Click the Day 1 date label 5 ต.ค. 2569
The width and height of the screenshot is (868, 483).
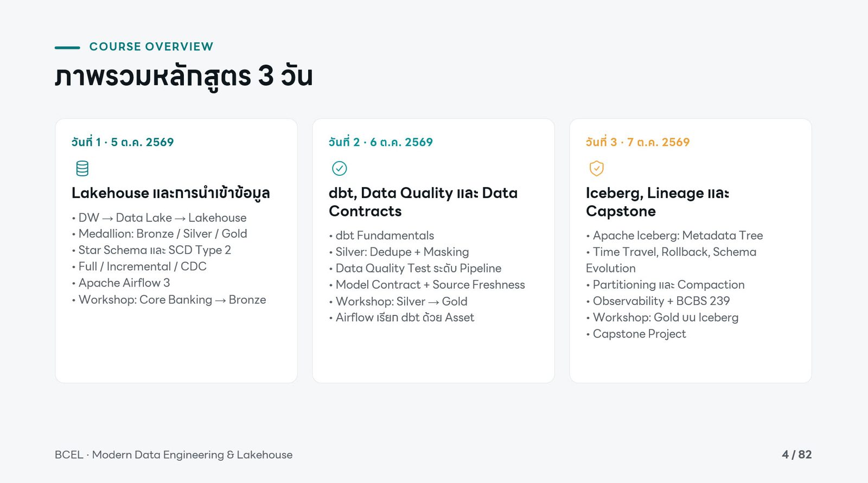(x=123, y=142)
